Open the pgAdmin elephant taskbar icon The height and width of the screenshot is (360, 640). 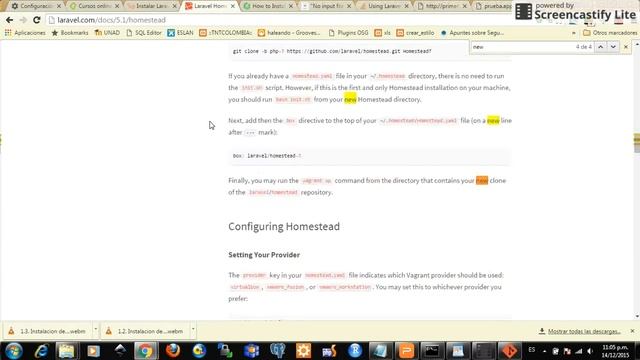click(x=278, y=351)
